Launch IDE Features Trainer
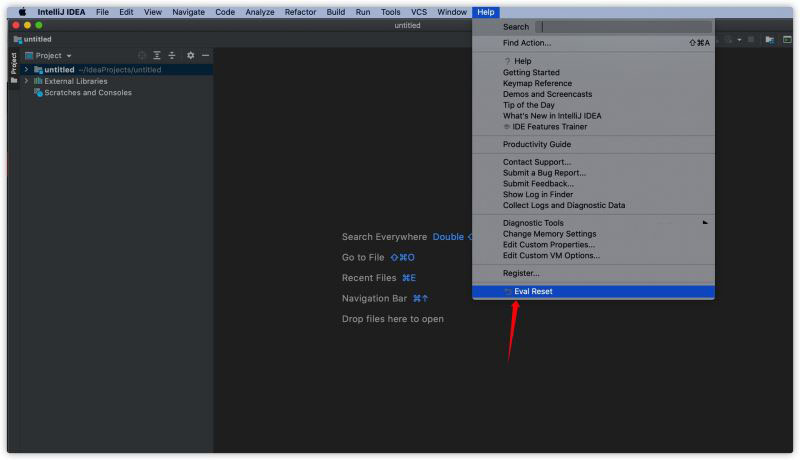The image size is (800, 460). point(593,126)
